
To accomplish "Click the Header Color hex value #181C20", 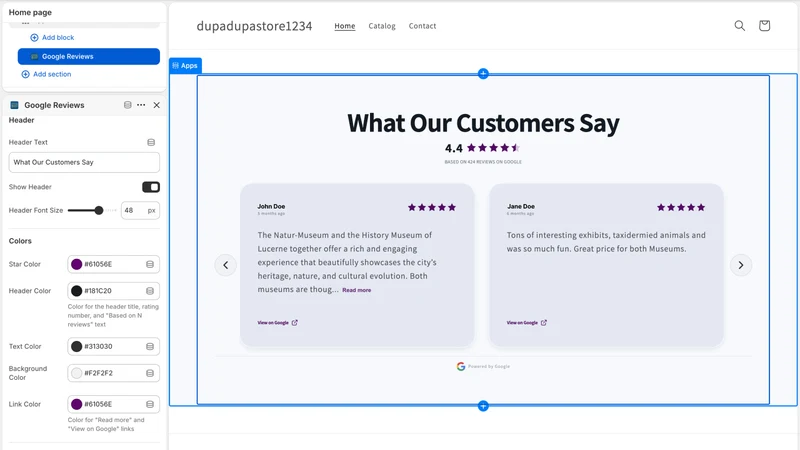I will [98, 291].
